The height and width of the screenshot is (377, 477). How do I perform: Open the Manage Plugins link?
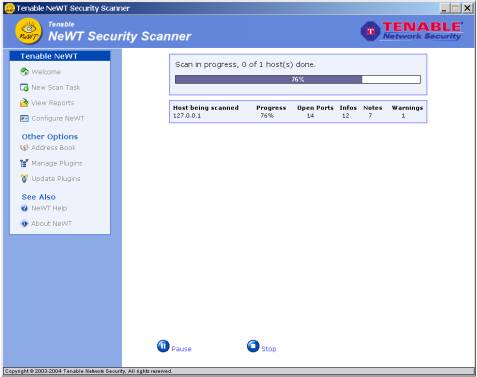[57, 163]
